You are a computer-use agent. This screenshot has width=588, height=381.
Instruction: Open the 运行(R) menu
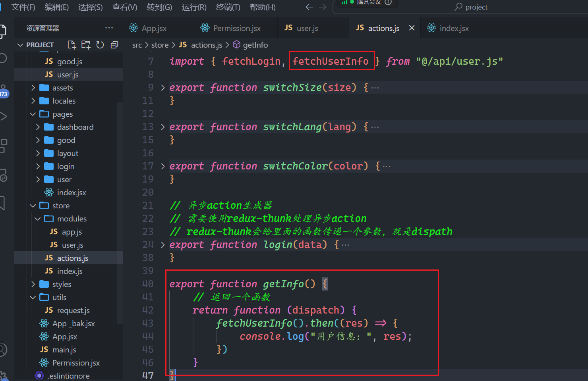click(194, 7)
